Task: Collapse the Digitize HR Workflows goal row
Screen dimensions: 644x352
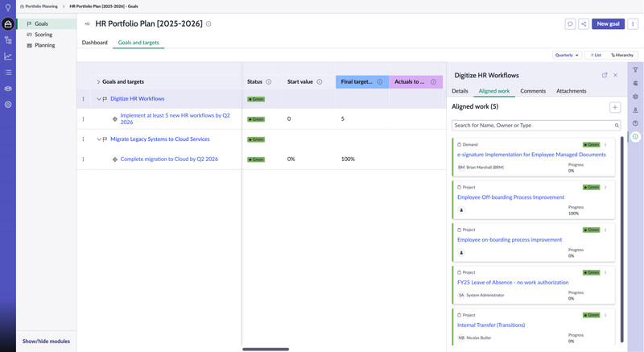Action: point(99,99)
